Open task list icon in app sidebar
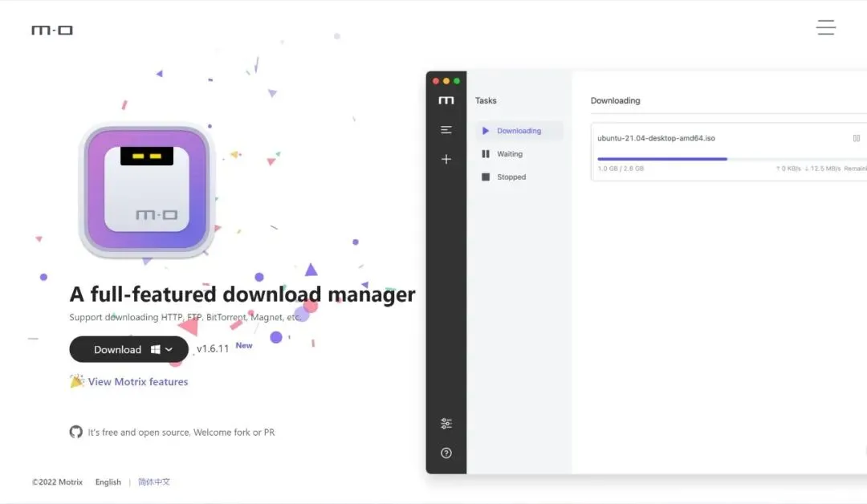 coord(446,130)
